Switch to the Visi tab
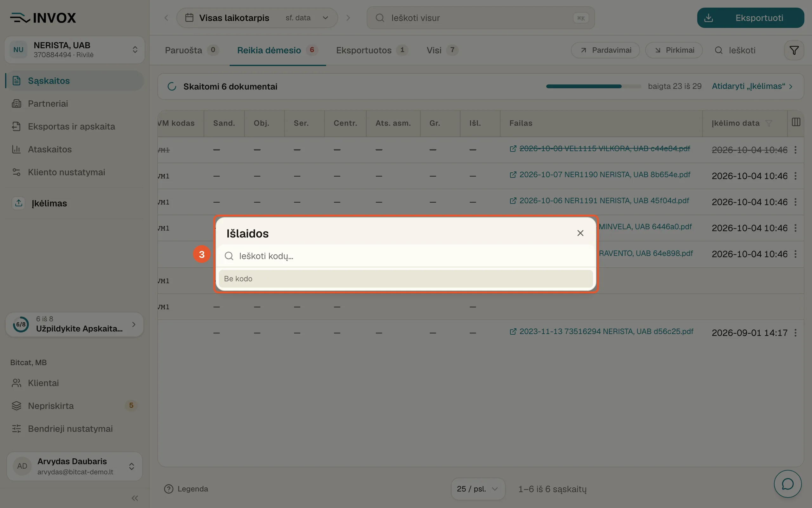Screen dimensions: 812x508 [x=442, y=50]
